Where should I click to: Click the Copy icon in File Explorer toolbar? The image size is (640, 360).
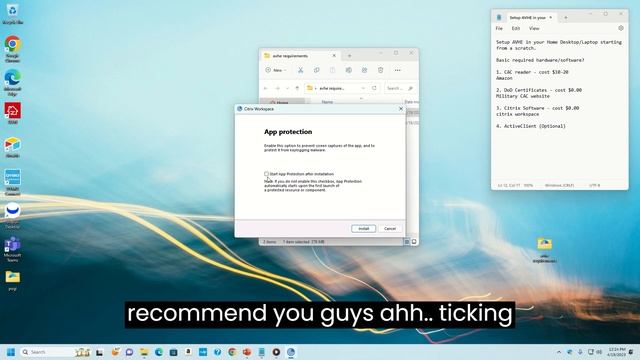click(x=316, y=70)
